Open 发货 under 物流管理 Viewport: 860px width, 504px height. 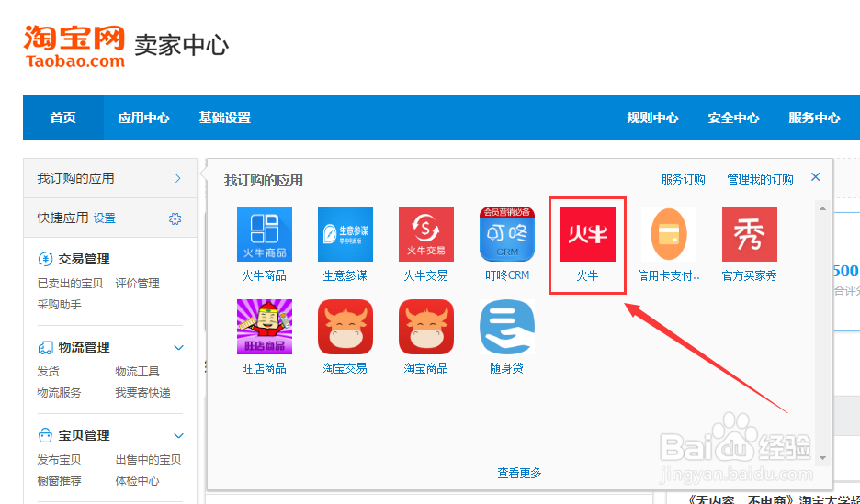(x=49, y=372)
